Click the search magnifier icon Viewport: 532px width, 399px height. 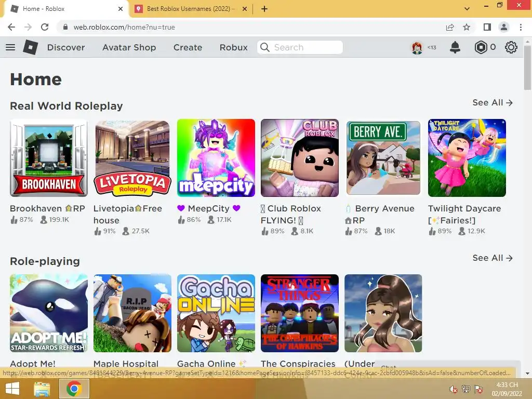pyautogui.click(x=265, y=47)
